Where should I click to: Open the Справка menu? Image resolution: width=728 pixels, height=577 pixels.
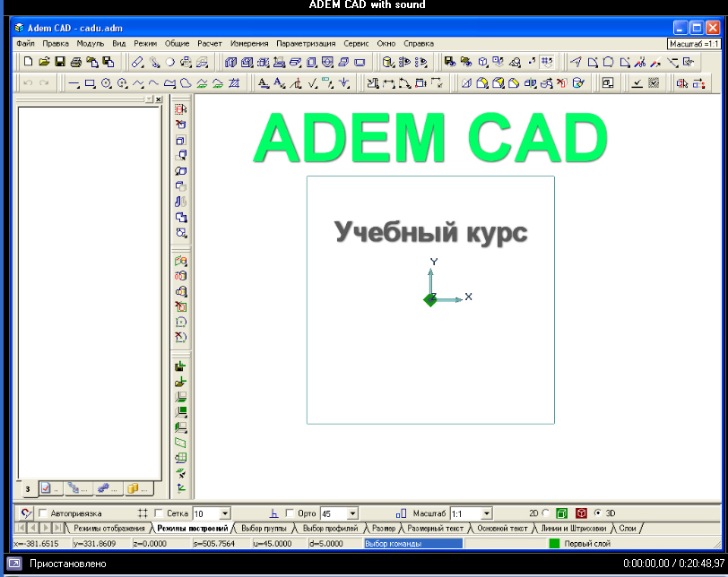point(419,44)
